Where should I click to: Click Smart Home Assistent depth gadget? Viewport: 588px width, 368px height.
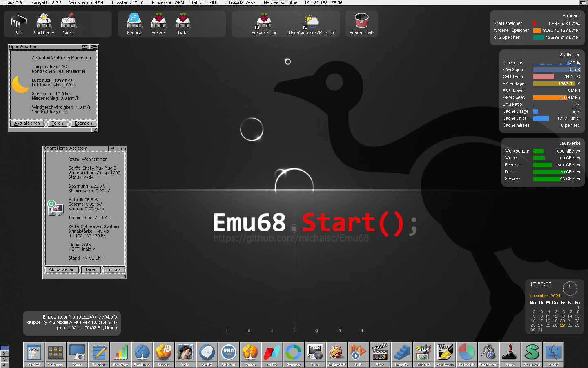122,148
